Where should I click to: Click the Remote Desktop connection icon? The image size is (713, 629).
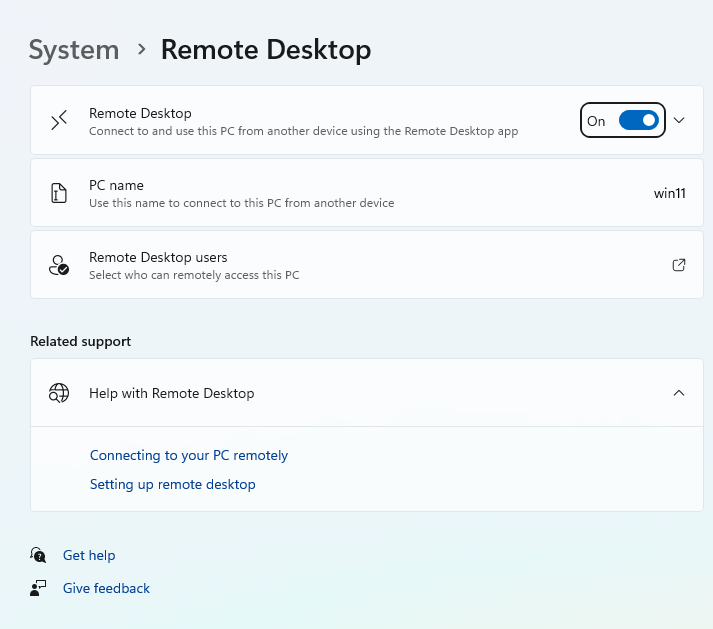point(59,121)
